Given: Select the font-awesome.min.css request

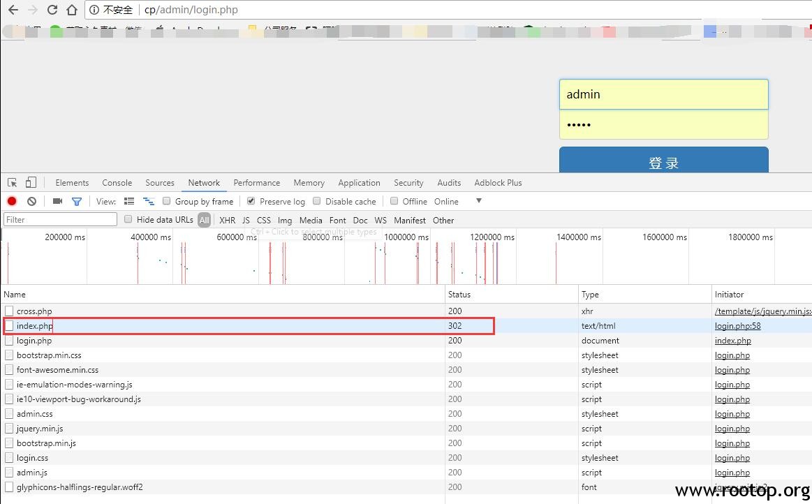Looking at the screenshot, I should coord(406,370).
